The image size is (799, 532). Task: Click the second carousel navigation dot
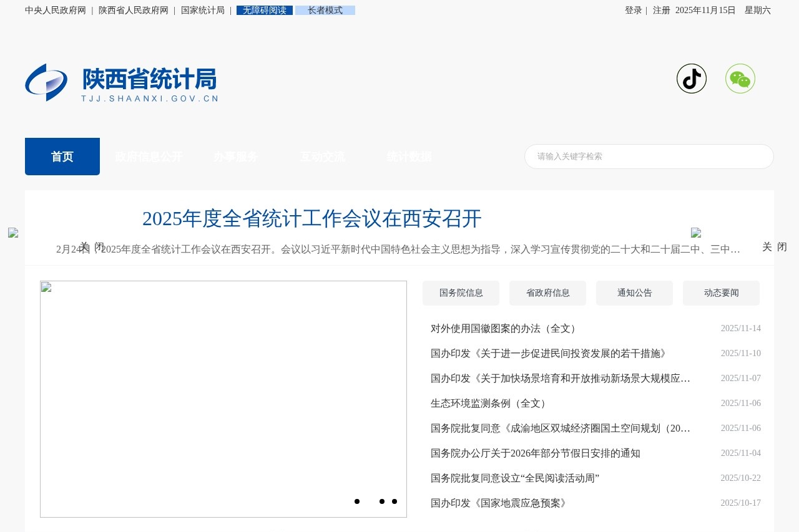[x=381, y=501]
